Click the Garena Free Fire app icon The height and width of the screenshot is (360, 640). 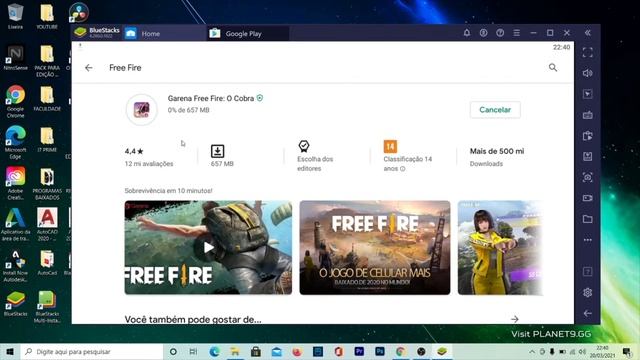(x=142, y=110)
